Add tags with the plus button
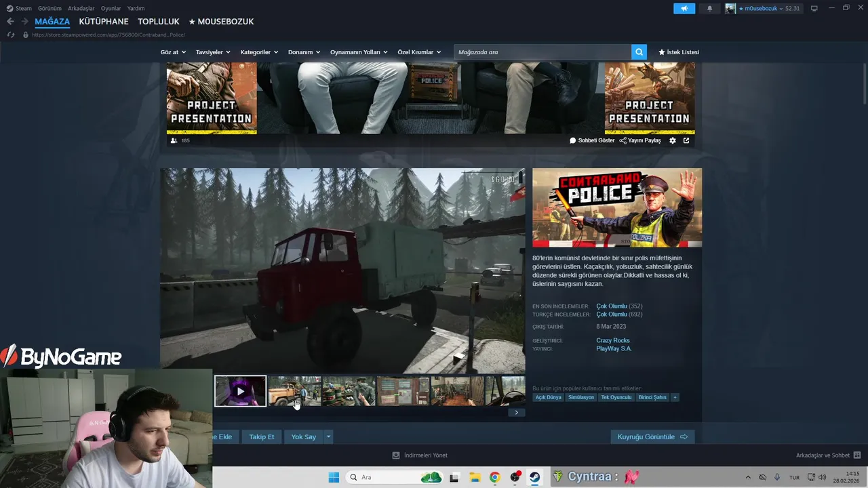This screenshot has width=868, height=488. coord(675,397)
